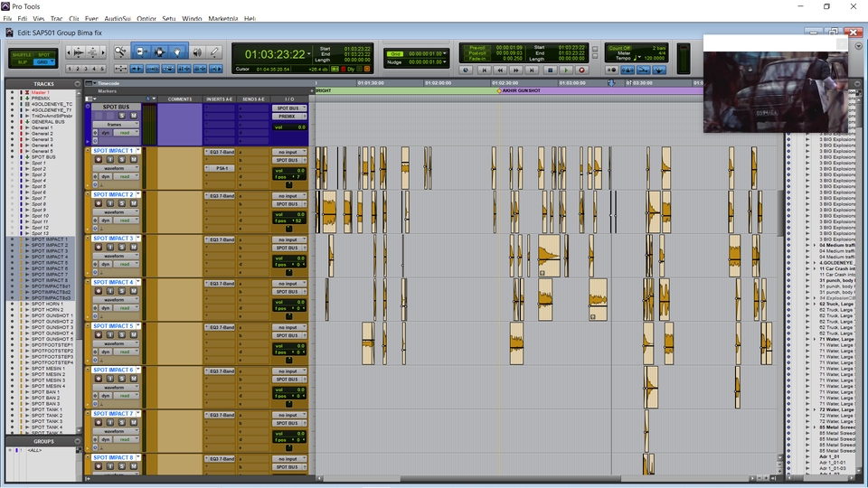The height and width of the screenshot is (488, 868).
Task: Record-enable the SPOT IMPACT 2 track
Action: coord(99,203)
